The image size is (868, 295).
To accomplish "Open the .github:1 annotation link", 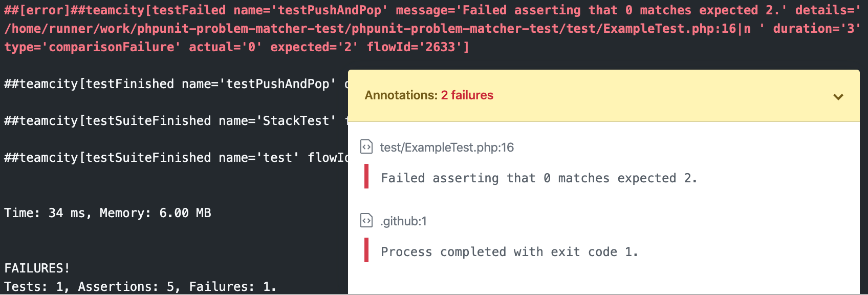I will click(x=403, y=221).
